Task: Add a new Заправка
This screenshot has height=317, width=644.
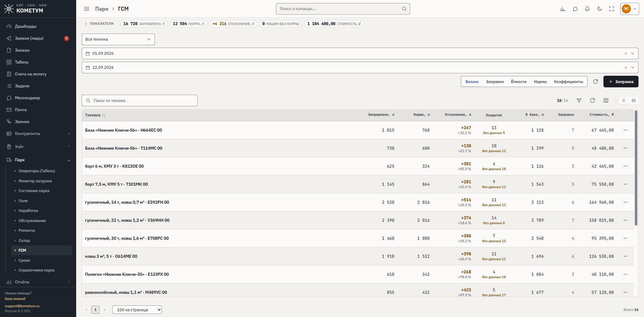Action: pyautogui.click(x=621, y=82)
